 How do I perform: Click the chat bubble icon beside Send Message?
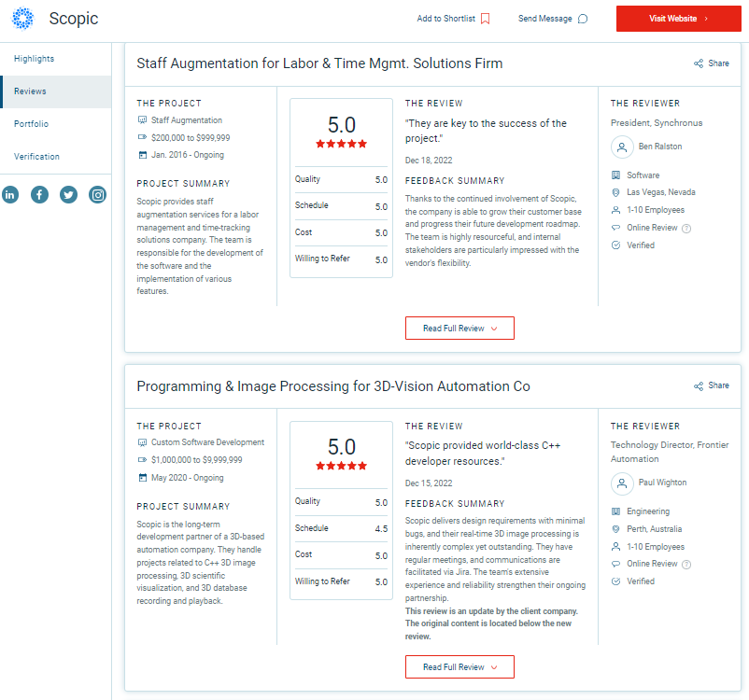(x=582, y=19)
